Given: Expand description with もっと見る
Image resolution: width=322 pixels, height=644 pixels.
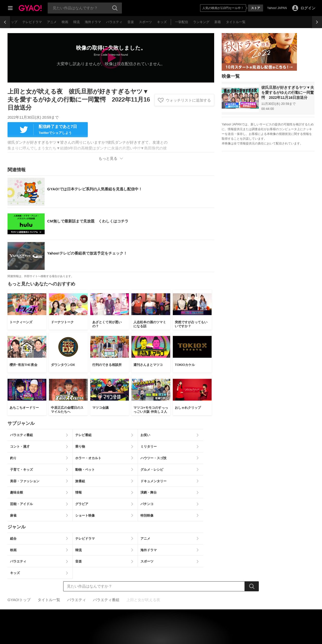Looking at the screenshot, I should tap(111, 158).
